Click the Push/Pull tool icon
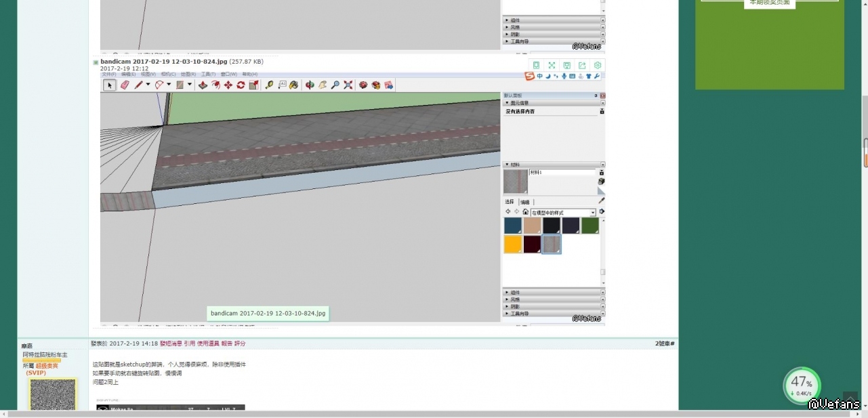 point(203,85)
